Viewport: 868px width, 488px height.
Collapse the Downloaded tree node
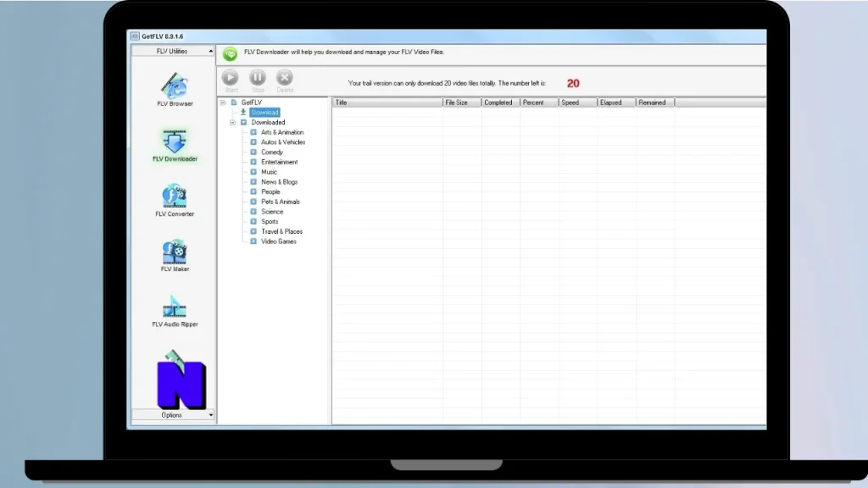pos(232,122)
